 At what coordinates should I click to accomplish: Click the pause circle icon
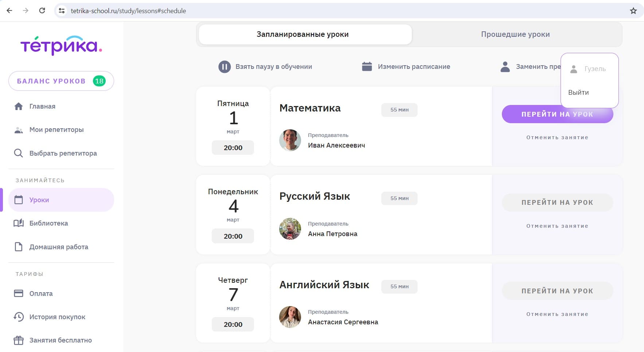coord(225,67)
